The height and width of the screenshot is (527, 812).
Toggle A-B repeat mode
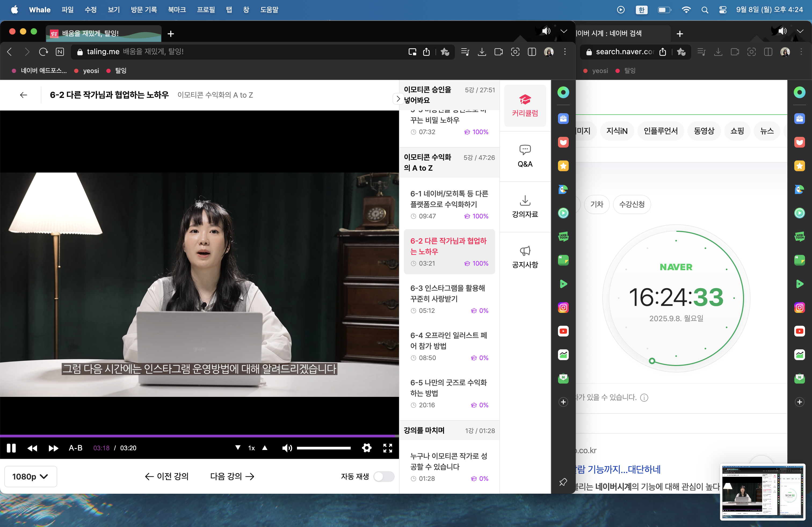[x=75, y=448]
